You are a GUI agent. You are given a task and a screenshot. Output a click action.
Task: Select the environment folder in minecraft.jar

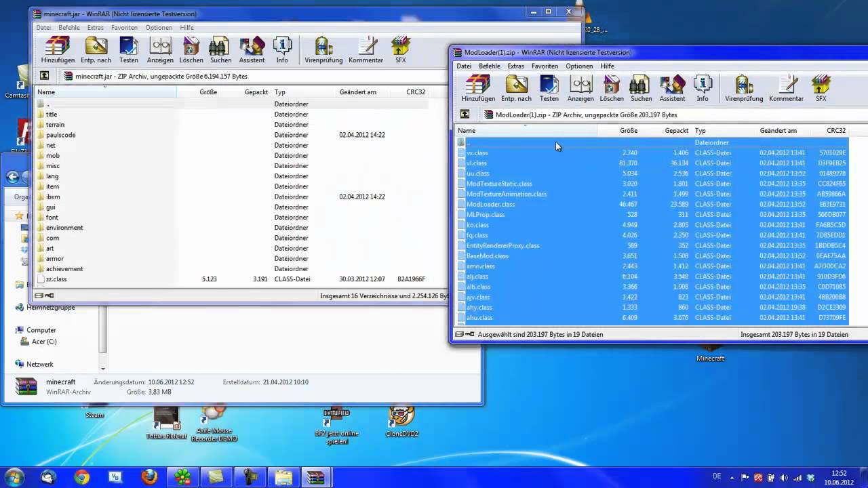coord(64,228)
